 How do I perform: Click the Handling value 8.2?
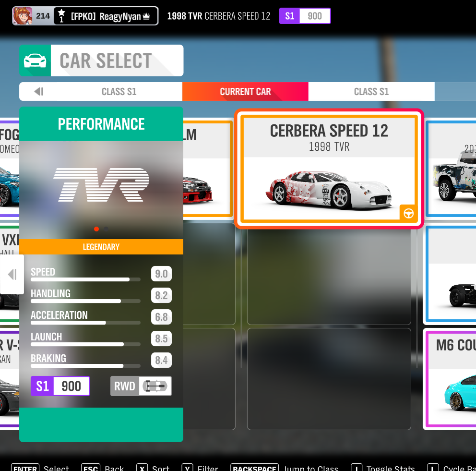[x=161, y=295]
